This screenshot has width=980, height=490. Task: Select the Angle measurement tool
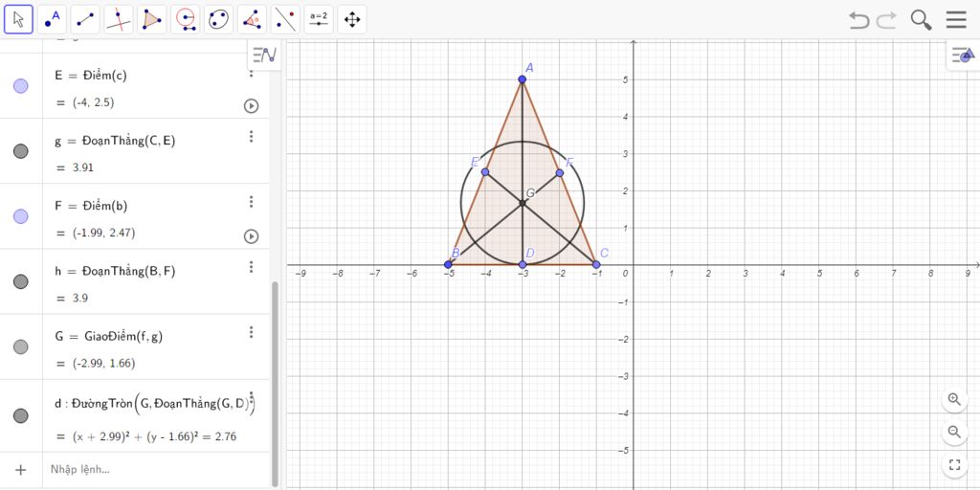click(252, 19)
